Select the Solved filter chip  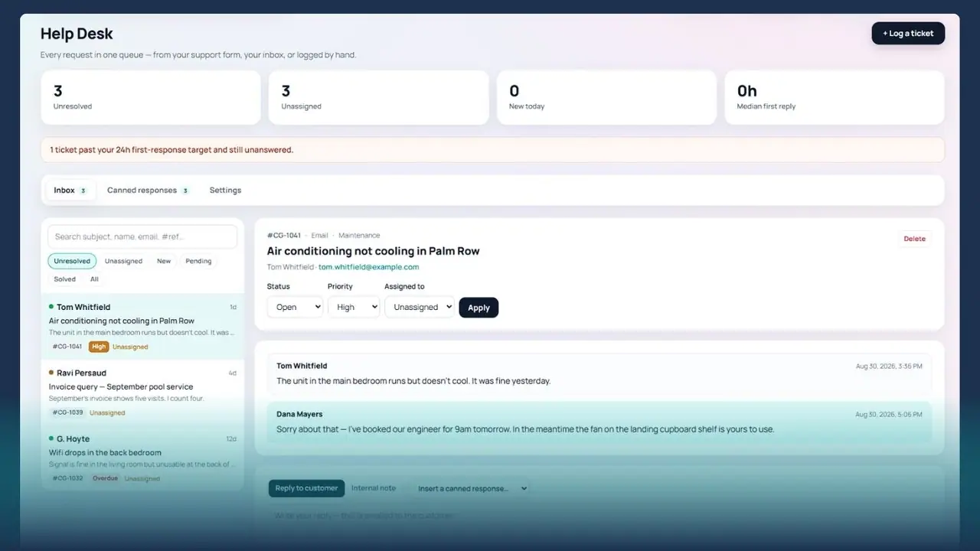tap(65, 279)
